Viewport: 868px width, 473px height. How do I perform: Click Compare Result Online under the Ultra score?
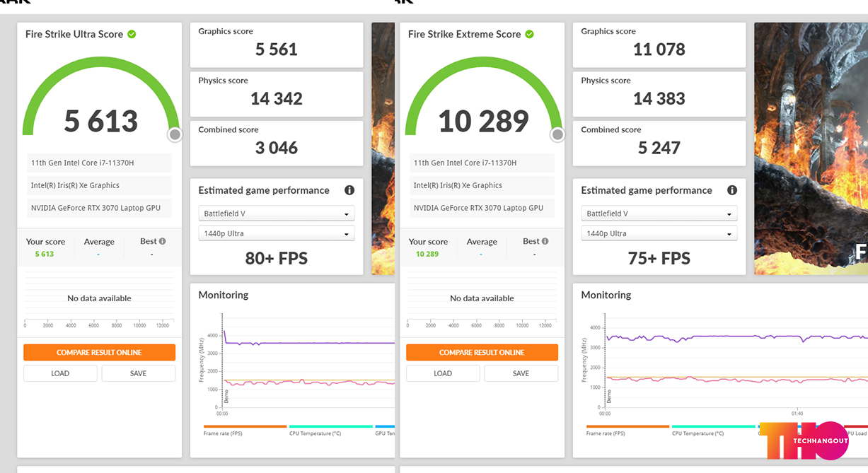(x=99, y=353)
